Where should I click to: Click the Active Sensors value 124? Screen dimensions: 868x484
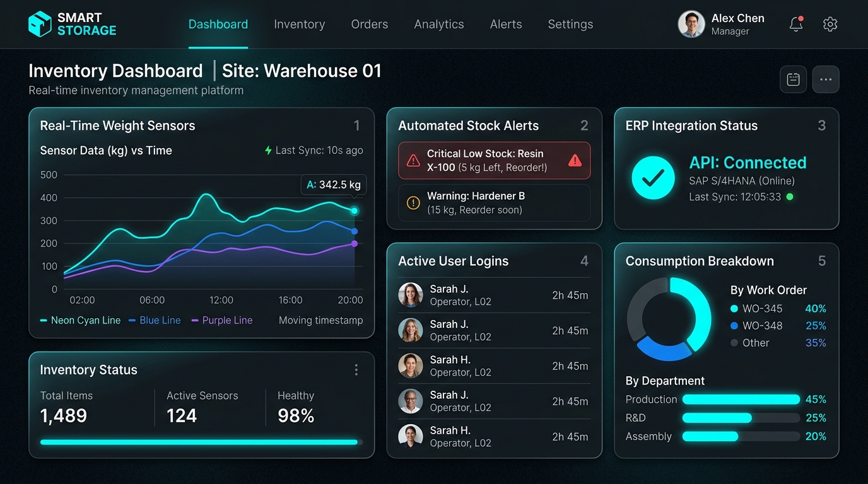point(182,416)
